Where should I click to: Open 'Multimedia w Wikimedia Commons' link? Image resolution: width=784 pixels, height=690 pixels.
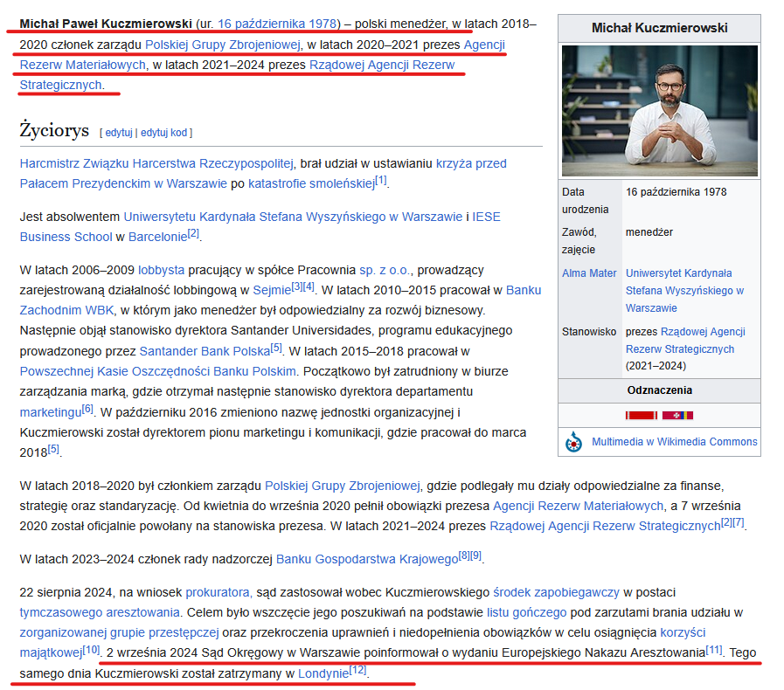[675, 442]
